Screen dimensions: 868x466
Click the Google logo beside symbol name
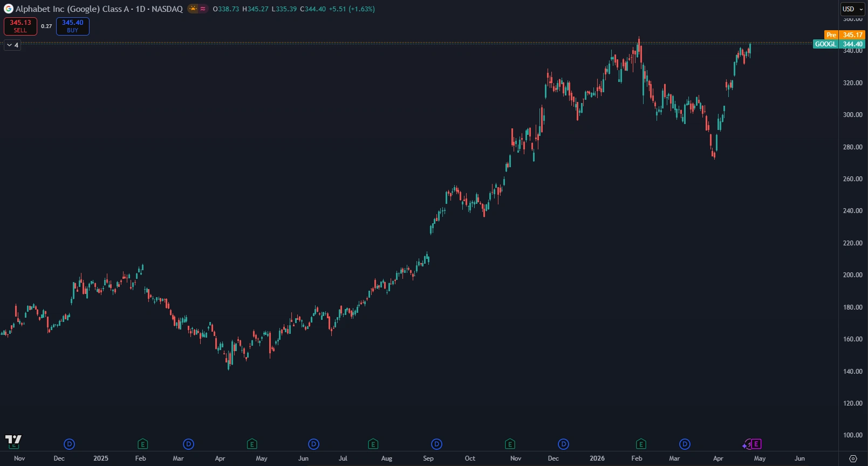coord(8,9)
